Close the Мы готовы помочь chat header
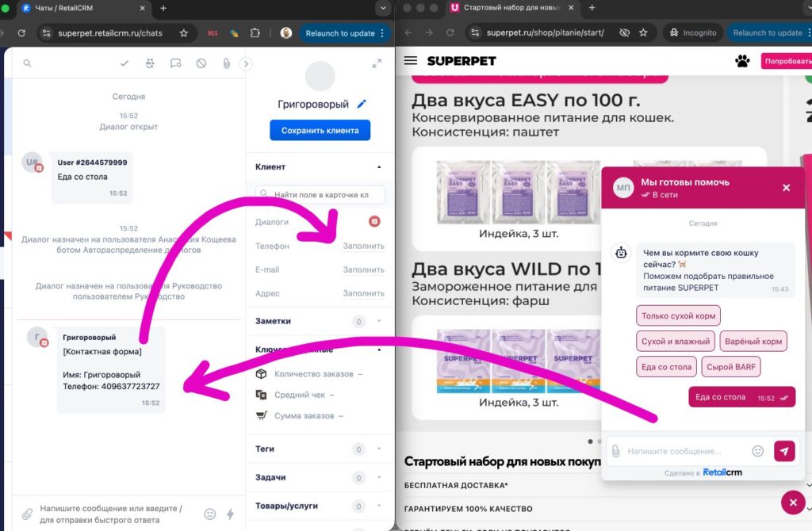This screenshot has width=812, height=531. [786, 188]
